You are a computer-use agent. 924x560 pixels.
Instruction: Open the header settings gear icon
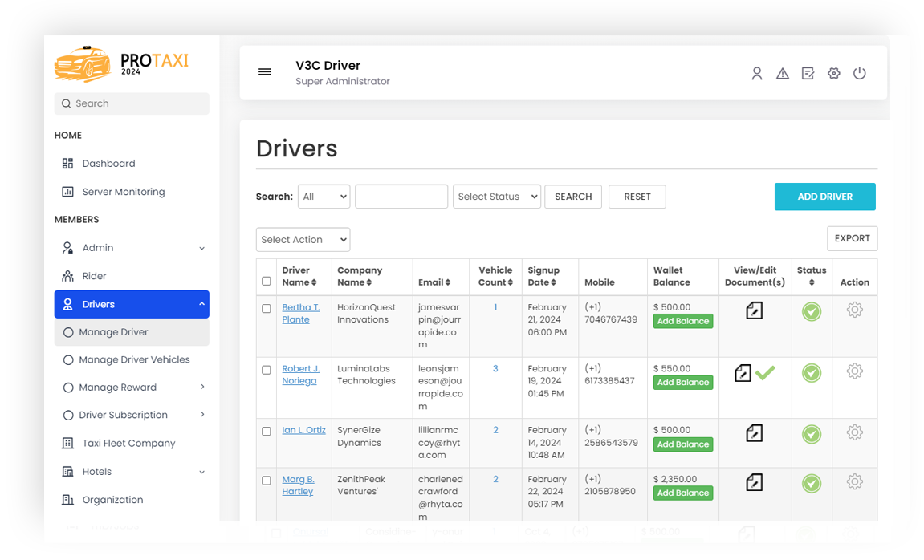[x=833, y=73]
